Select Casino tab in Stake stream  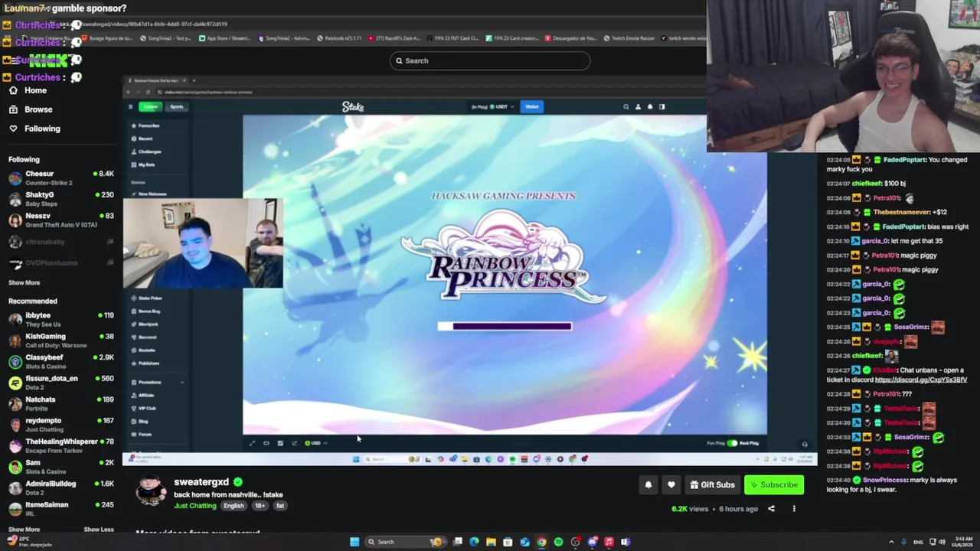pyautogui.click(x=150, y=106)
